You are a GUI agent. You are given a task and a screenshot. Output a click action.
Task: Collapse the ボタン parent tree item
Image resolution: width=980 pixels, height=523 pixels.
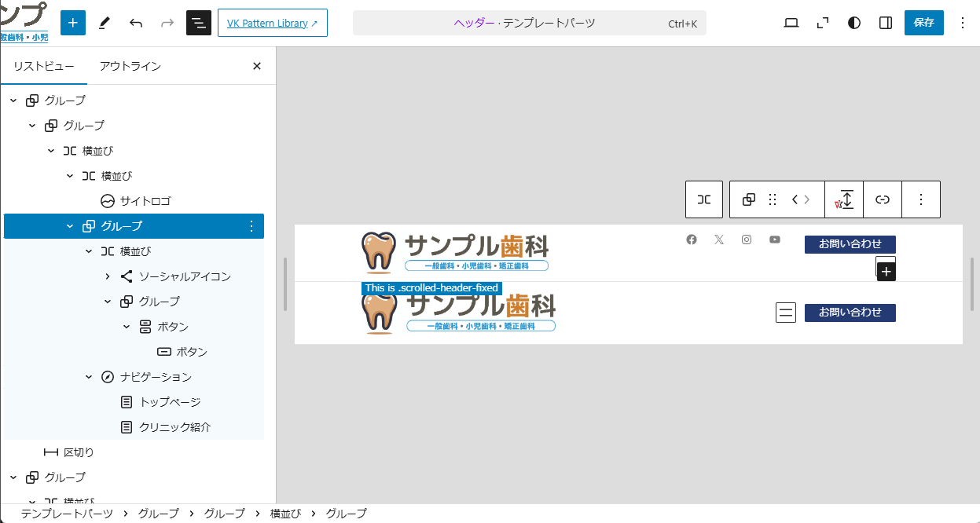127,327
